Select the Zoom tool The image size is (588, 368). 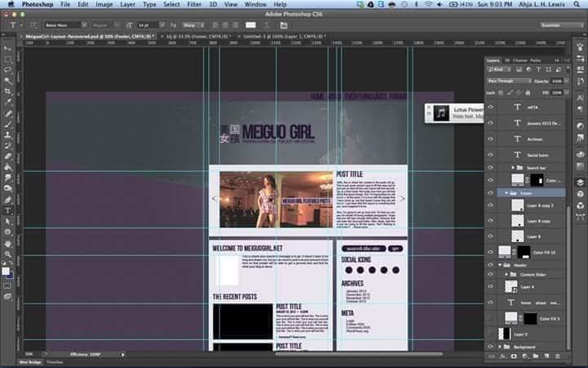[7, 254]
